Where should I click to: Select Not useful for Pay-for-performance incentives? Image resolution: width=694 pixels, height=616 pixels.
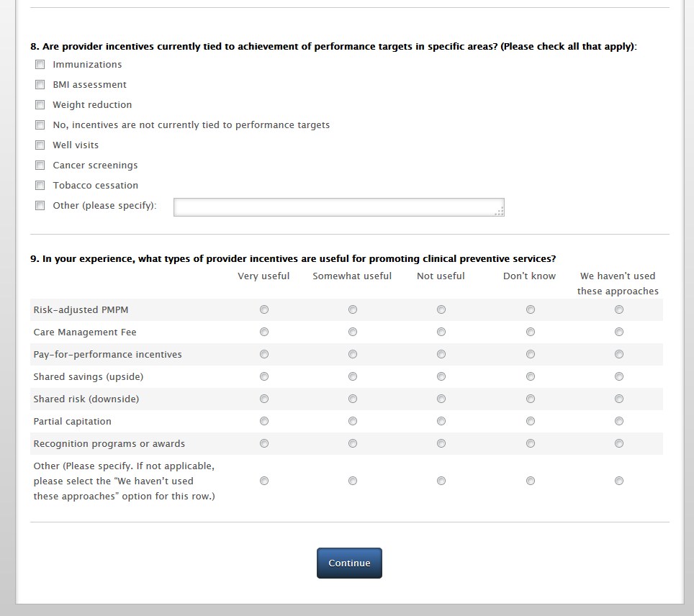pos(441,354)
